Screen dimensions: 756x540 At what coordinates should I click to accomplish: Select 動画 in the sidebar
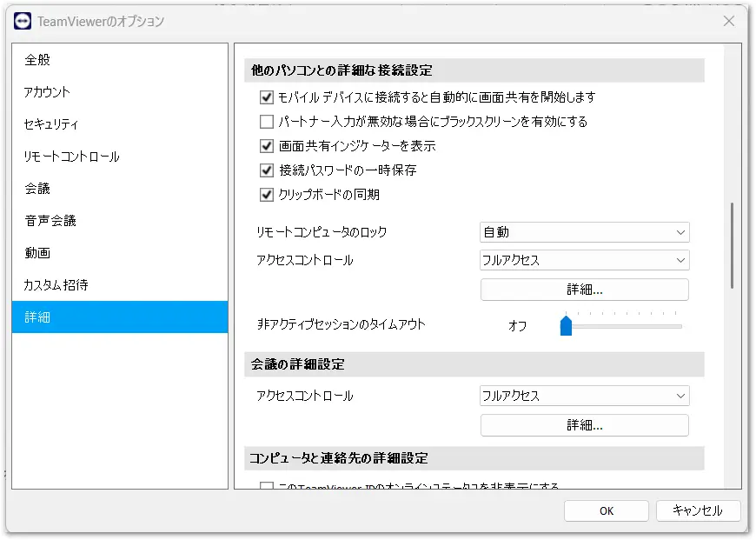click(x=120, y=253)
